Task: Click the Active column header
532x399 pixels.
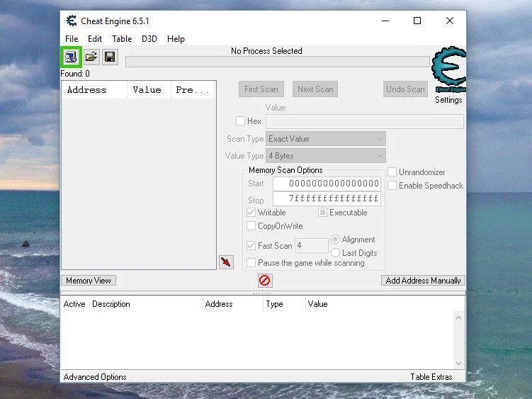Action: pos(74,304)
